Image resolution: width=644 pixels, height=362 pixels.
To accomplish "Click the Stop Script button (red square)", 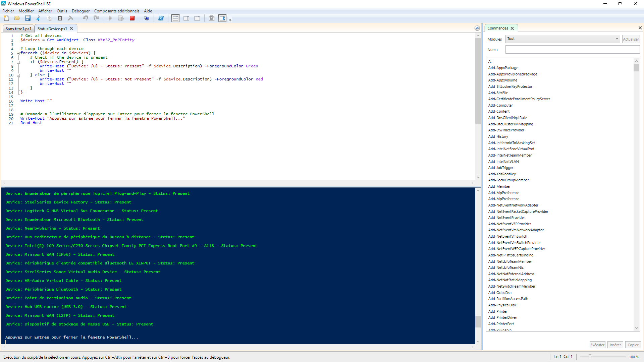I will tap(132, 18).
